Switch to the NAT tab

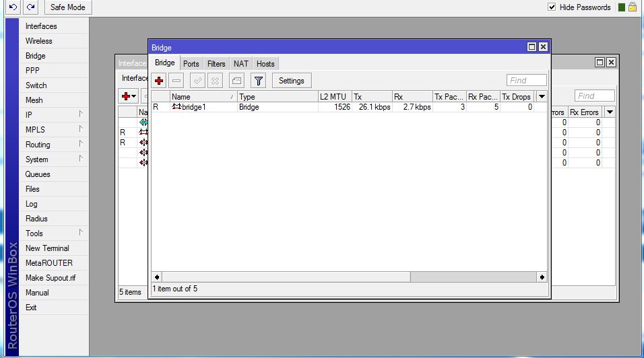(240, 64)
